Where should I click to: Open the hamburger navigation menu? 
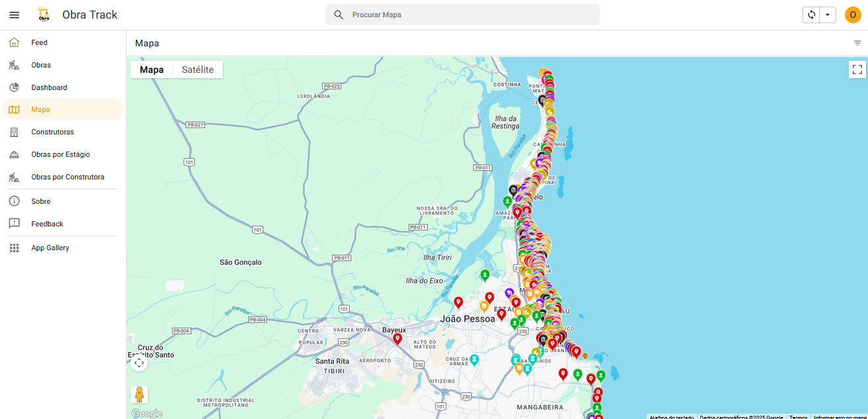point(14,15)
